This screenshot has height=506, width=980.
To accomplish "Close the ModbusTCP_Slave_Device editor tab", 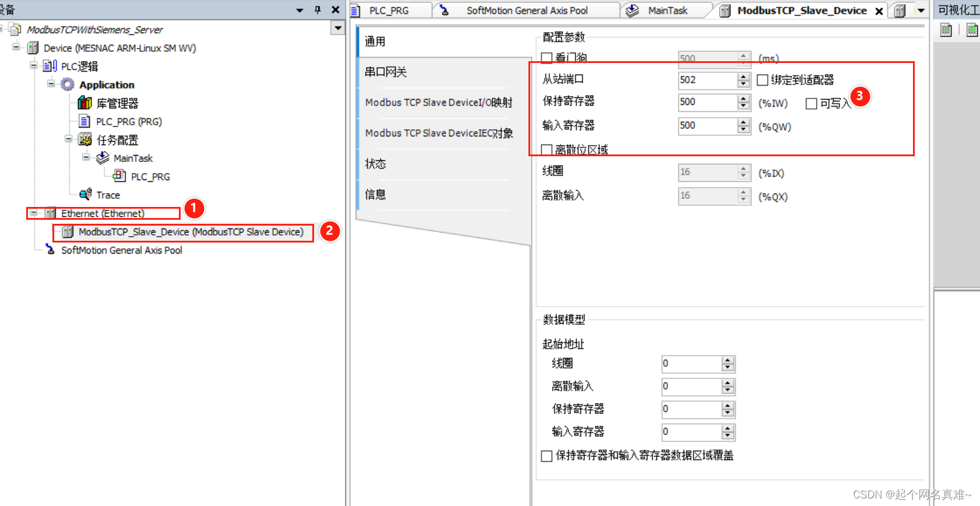I will 879,11.
